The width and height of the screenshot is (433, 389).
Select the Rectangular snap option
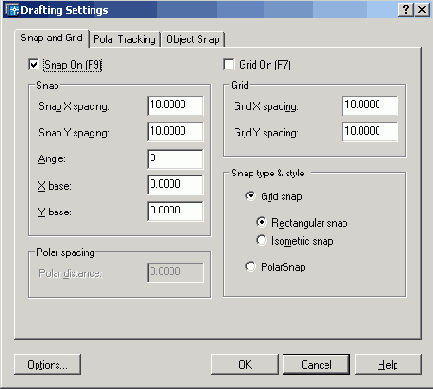[261, 222]
